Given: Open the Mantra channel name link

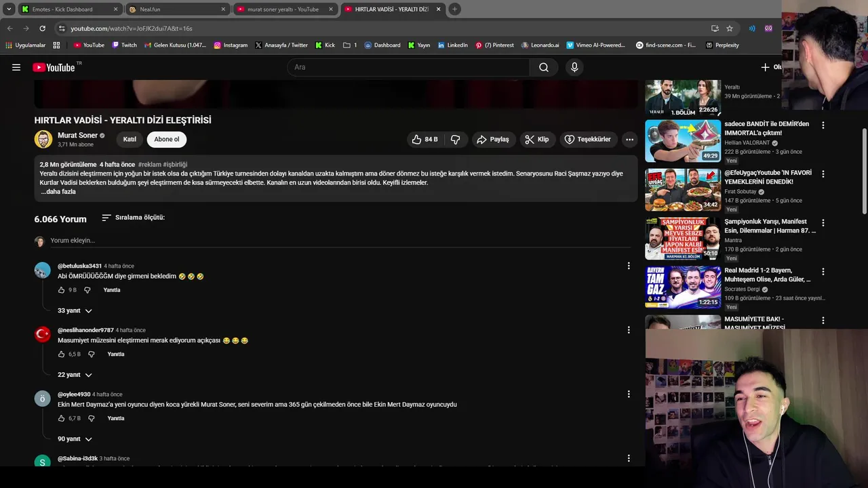Looking at the screenshot, I should click(x=733, y=240).
